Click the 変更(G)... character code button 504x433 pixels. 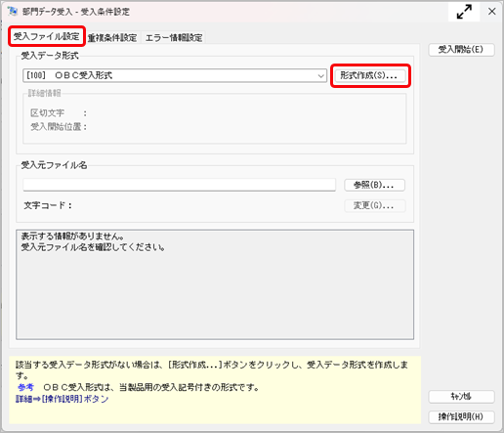(374, 205)
